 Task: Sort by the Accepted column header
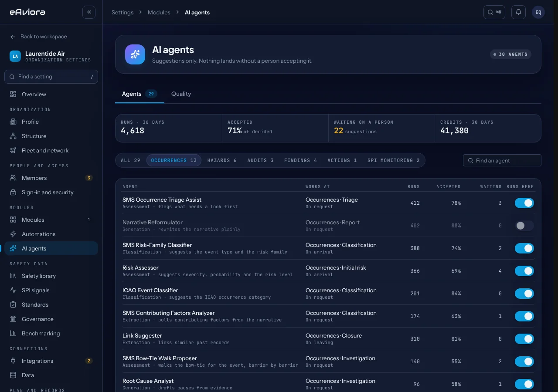click(x=449, y=186)
